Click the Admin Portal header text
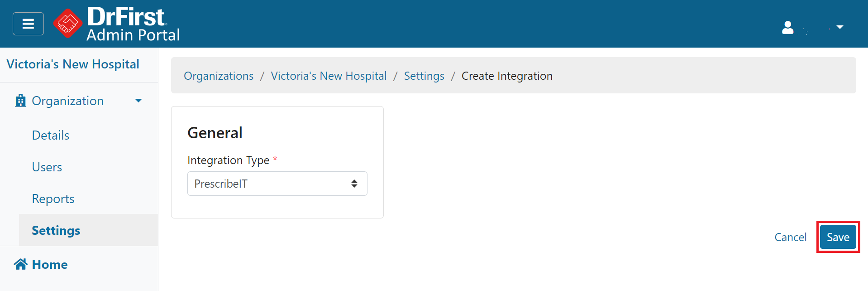868x291 pixels. pos(133,35)
